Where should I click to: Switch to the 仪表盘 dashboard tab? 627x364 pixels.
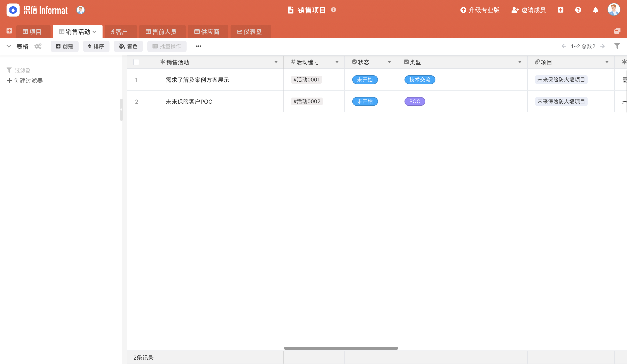[x=250, y=32]
